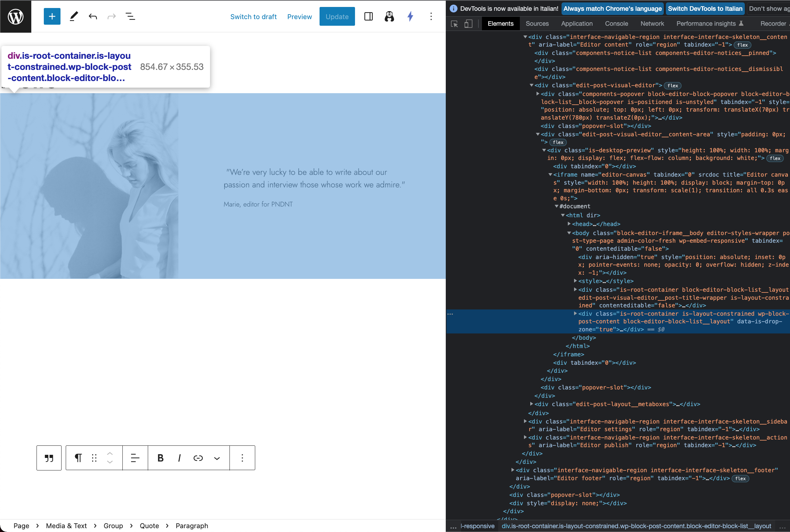Expand the edit-post-layout__metaboxes div
Viewport: 790px width, 532px height.
click(531, 404)
